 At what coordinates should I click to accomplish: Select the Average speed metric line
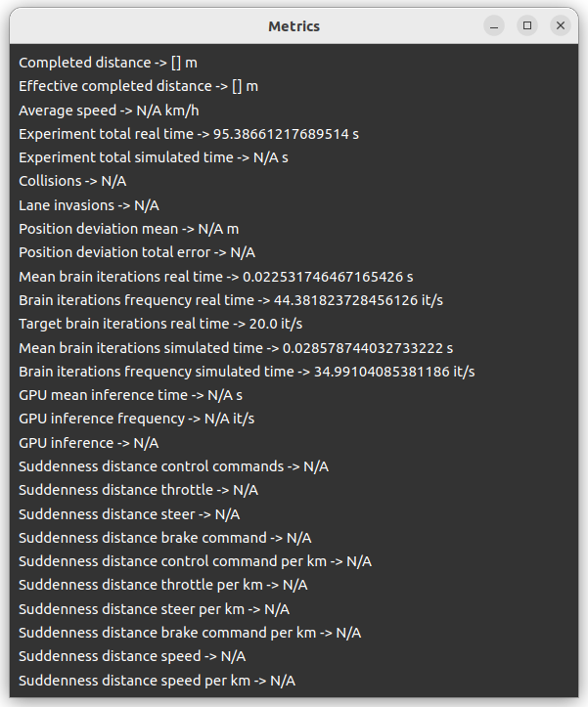tap(109, 110)
